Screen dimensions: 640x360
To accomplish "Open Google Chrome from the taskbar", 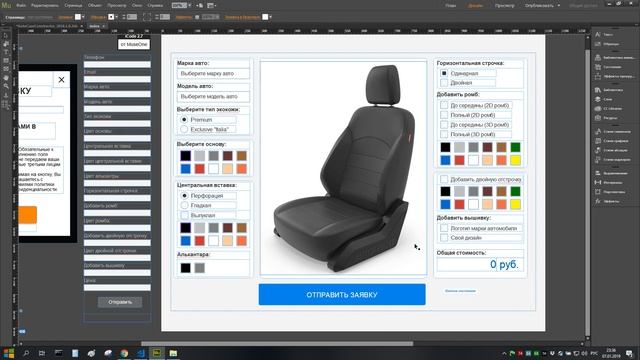I will pyautogui.click(x=124, y=353).
